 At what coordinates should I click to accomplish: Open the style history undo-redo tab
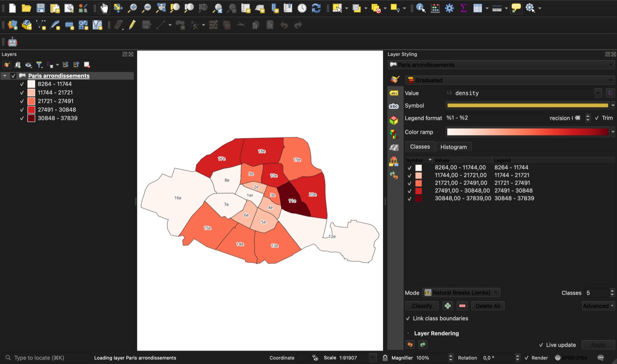394,175
